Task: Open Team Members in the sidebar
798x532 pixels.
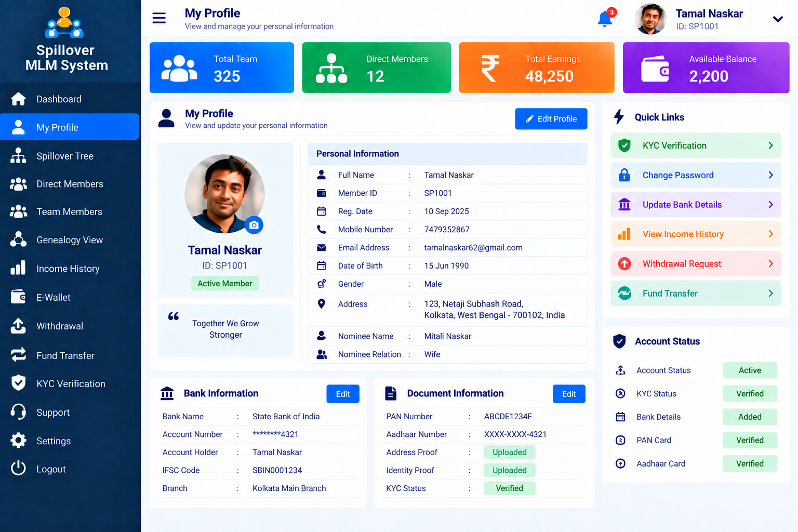Action: (x=70, y=211)
